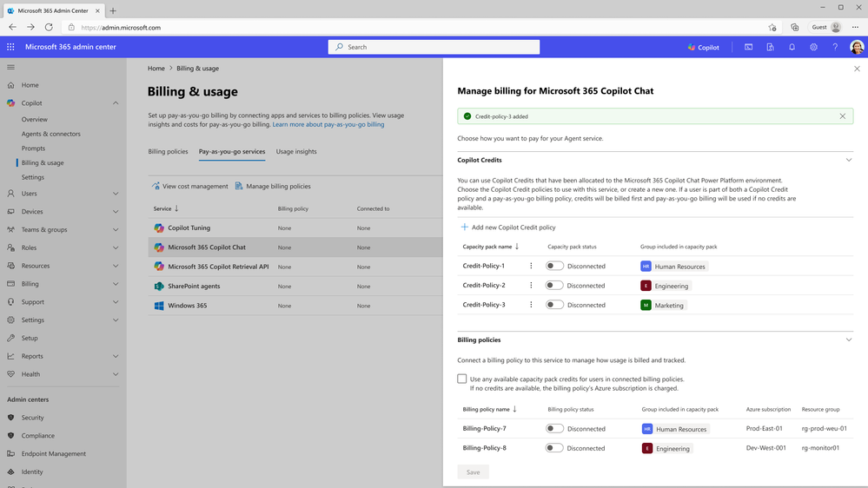Toggle Billing-Policy-7 connection switch
The width and height of the screenshot is (868, 488).
[554, 429]
